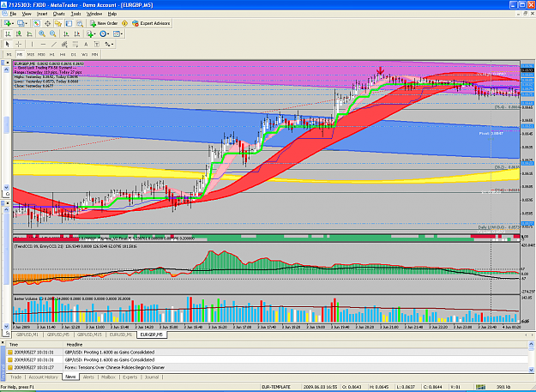Image resolution: width=536 pixels, height=392 pixels.
Task: Expand the arrows tool dropdown
Action: tap(111, 44)
